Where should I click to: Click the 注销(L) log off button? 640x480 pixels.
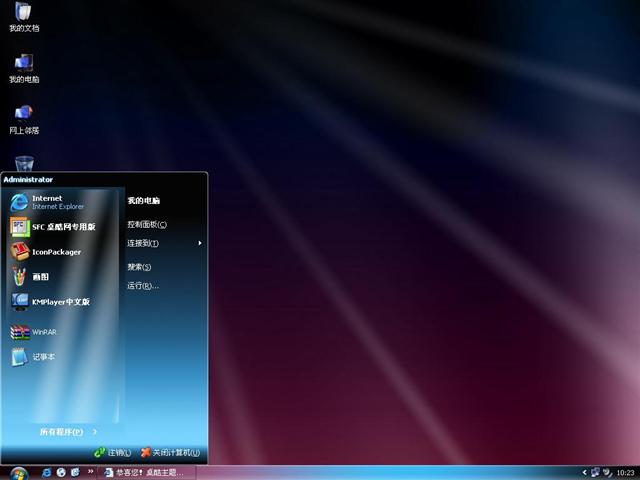(x=112, y=453)
